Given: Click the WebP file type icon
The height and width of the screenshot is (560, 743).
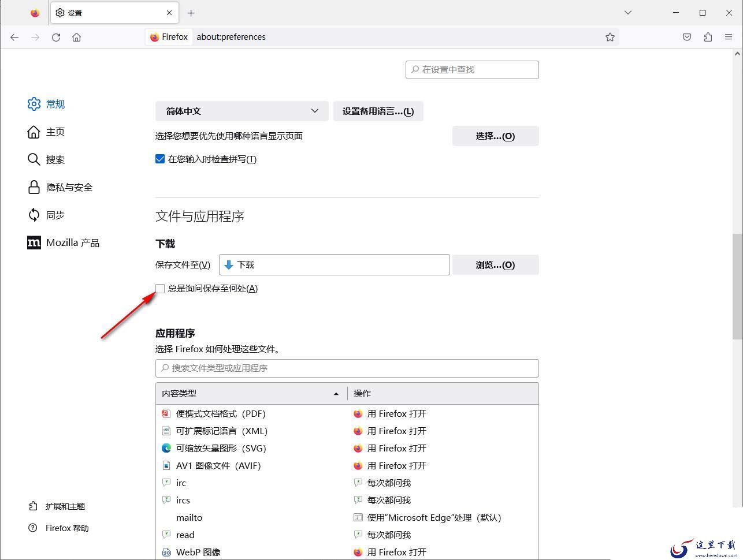Looking at the screenshot, I should [x=166, y=552].
